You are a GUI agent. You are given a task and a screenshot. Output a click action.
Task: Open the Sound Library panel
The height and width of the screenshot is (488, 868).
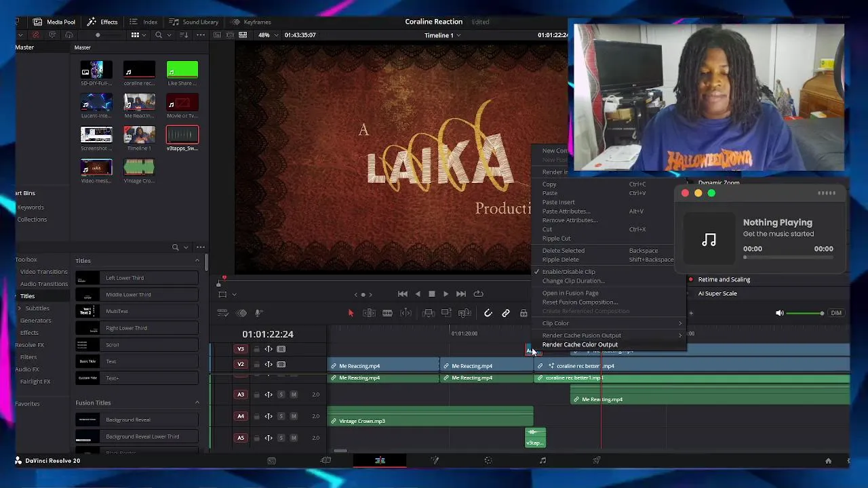pyautogui.click(x=194, y=22)
